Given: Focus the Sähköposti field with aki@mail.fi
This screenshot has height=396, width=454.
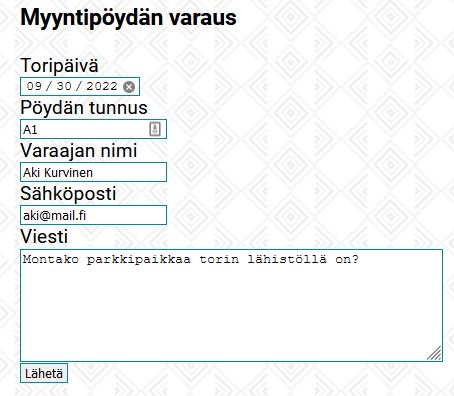Looking at the screenshot, I should [93, 215].
